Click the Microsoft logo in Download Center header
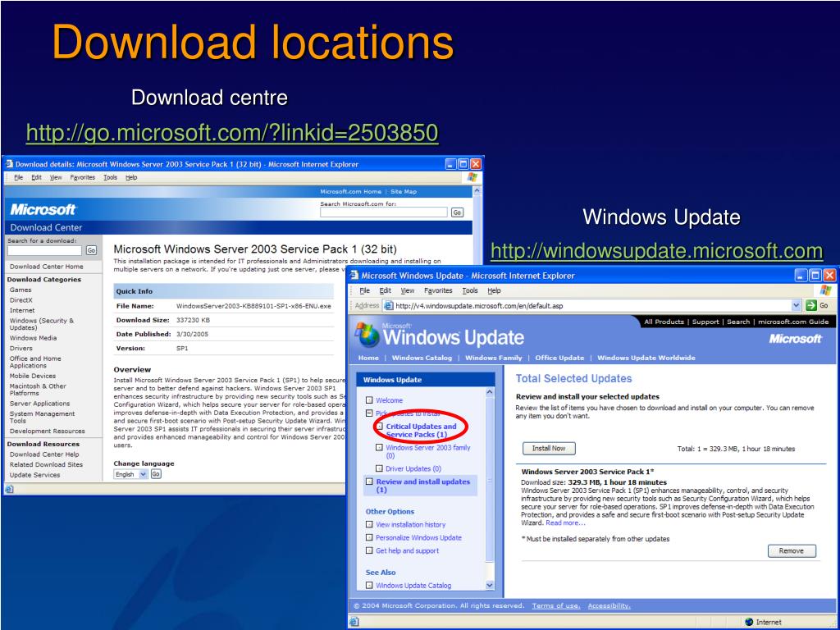 43,209
